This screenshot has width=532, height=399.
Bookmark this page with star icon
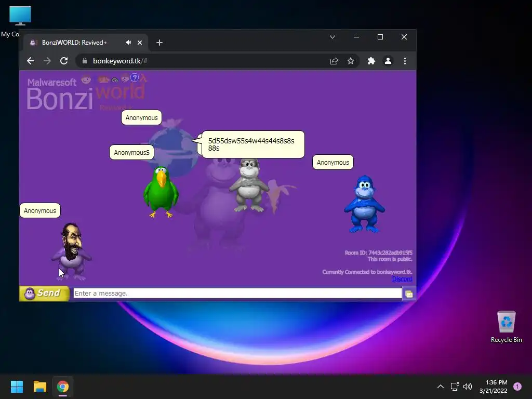click(x=351, y=61)
